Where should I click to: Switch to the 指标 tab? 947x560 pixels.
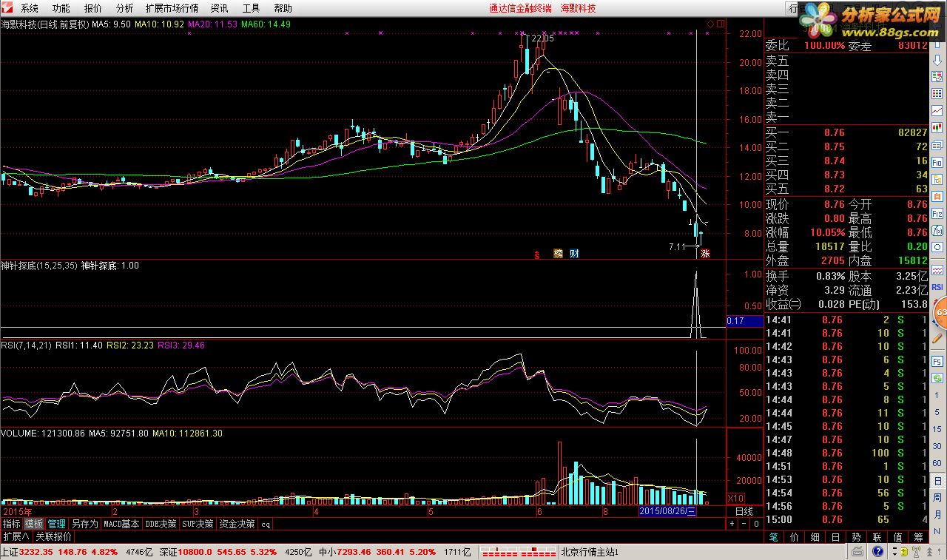(x=11, y=524)
